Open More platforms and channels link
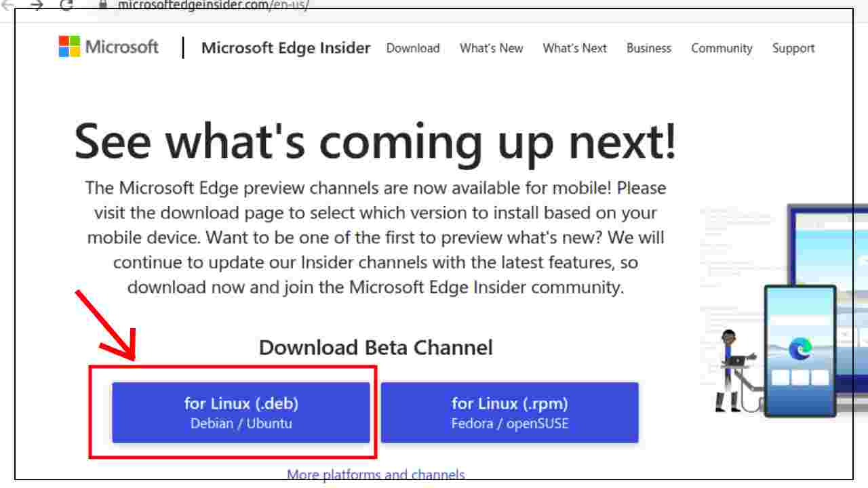The width and height of the screenshot is (868, 488). [x=375, y=474]
